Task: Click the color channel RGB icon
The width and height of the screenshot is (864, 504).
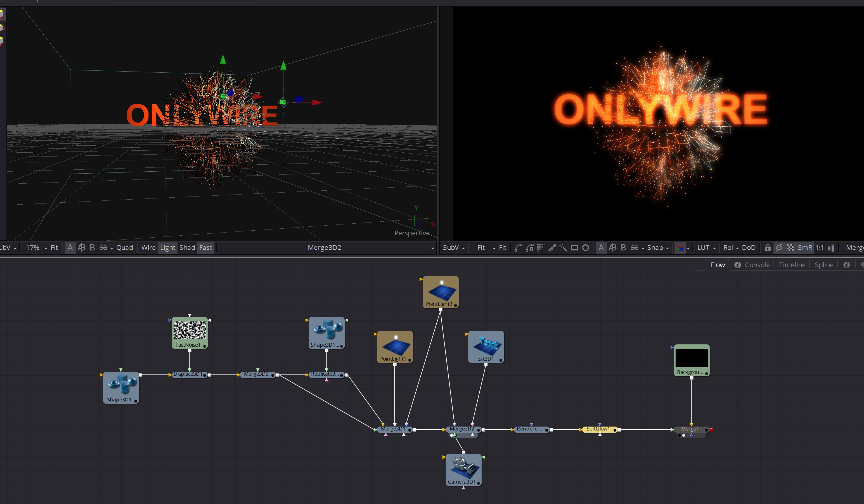Action: point(680,248)
